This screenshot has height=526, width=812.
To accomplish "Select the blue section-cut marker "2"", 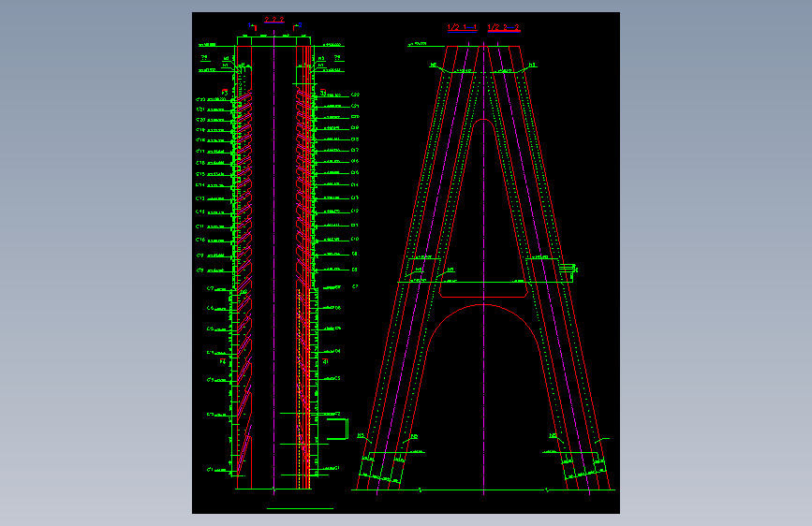I will click(x=300, y=25).
